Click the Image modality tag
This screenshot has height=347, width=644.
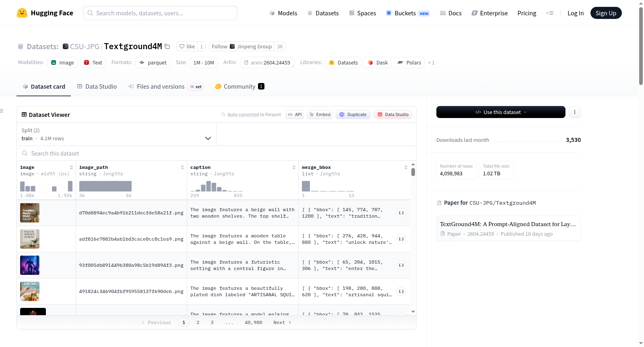[x=62, y=62]
